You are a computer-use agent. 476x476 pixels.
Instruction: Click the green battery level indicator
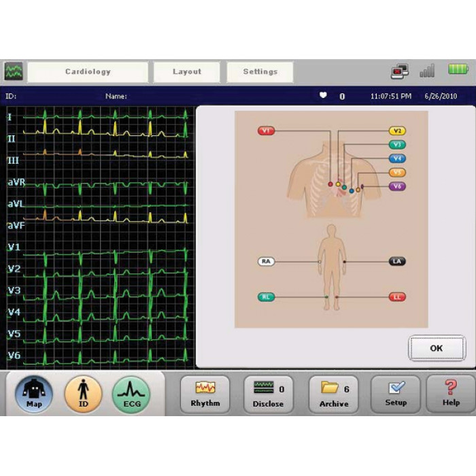click(458, 70)
